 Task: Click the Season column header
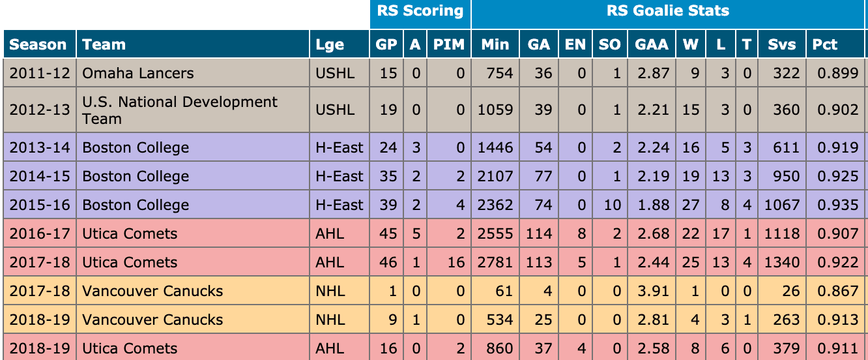tap(38, 45)
